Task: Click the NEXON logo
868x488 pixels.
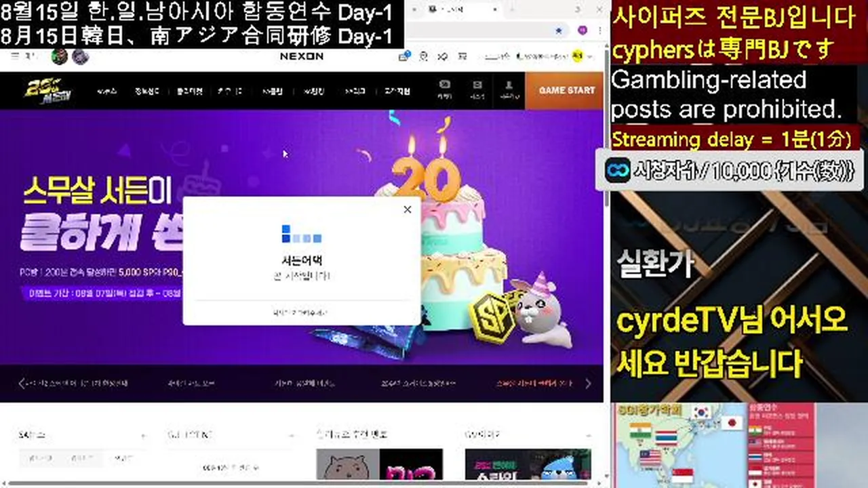Action: 302,56
